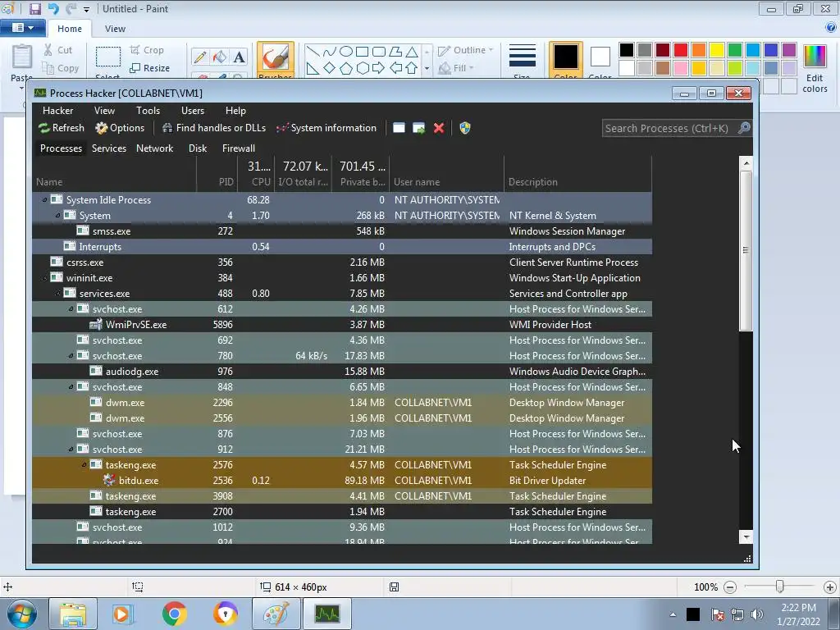Open Size line thickness selector
This screenshot has height=630, width=840.
pos(523,61)
